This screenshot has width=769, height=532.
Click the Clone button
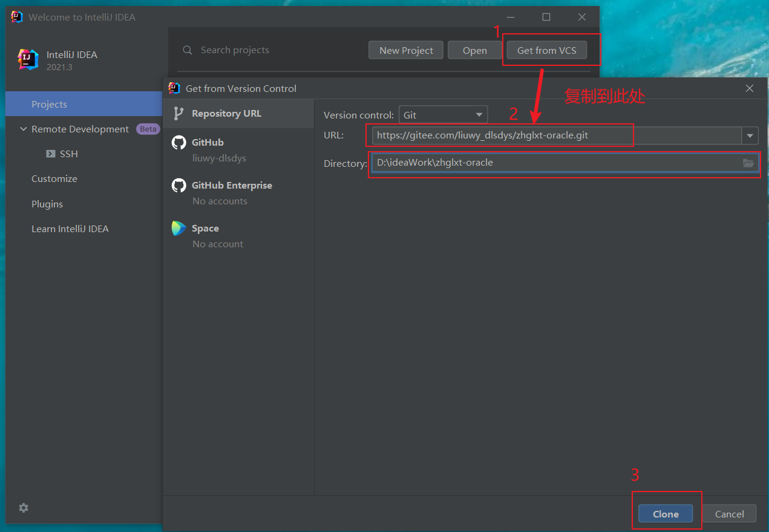666,514
